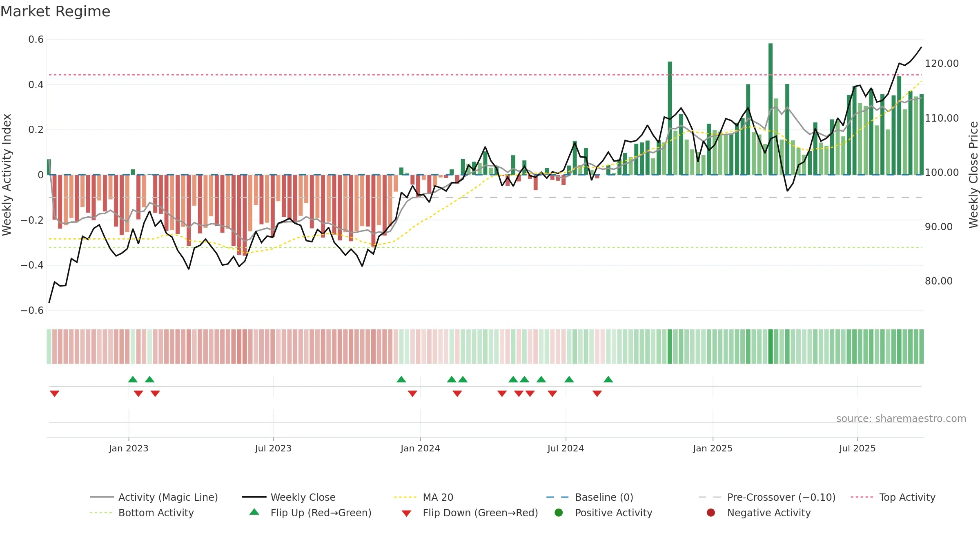The width and height of the screenshot is (980, 551).
Task: Click the Jul 2025 axis label
Action: coord(857,448)
